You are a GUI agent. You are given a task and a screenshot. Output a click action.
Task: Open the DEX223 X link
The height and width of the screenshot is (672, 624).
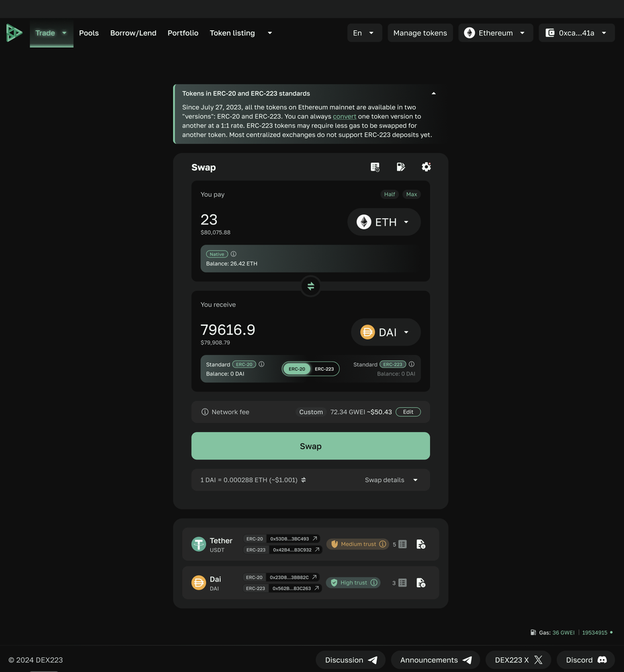pyautogui.click(x=519, y=660)
